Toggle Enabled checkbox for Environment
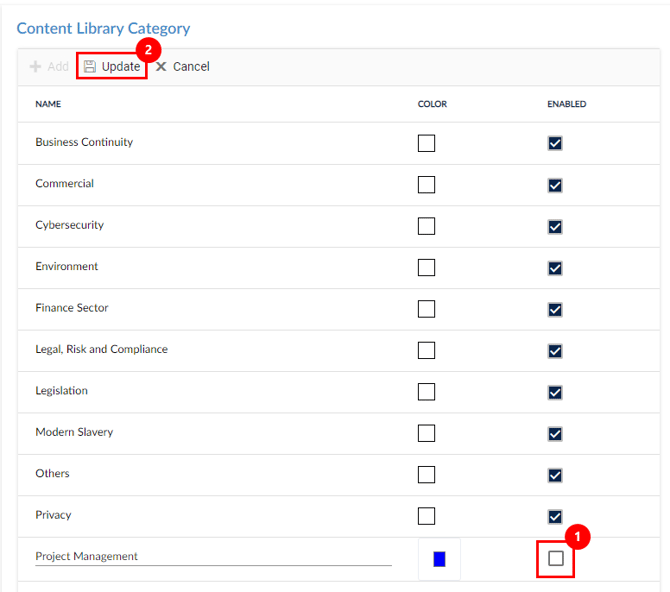 pos(555,268)
